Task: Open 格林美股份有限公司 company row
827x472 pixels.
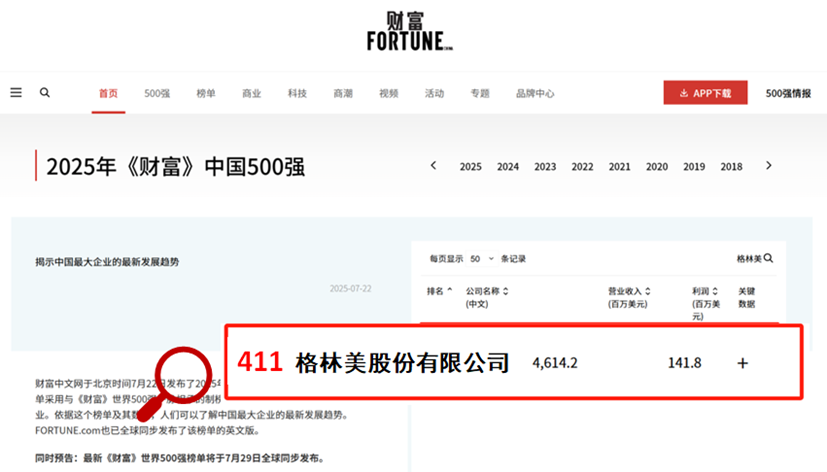Action: [x=514, y=362]
